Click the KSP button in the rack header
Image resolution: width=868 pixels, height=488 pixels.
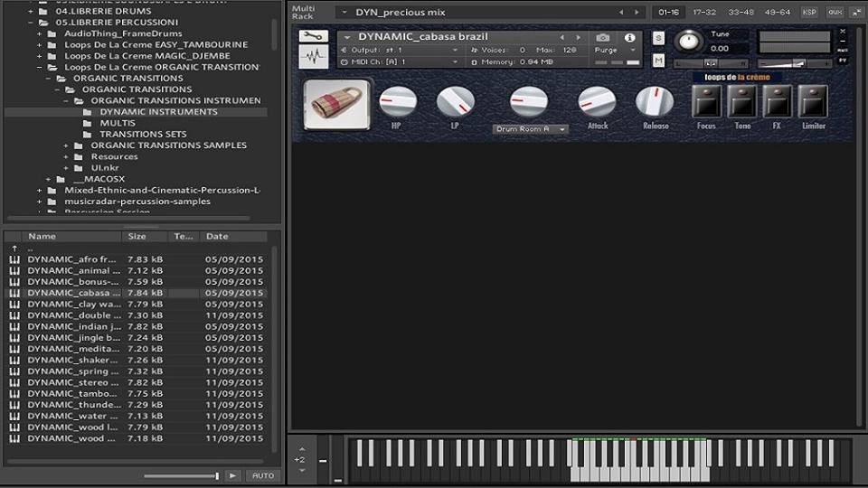[x=809, y=12]
